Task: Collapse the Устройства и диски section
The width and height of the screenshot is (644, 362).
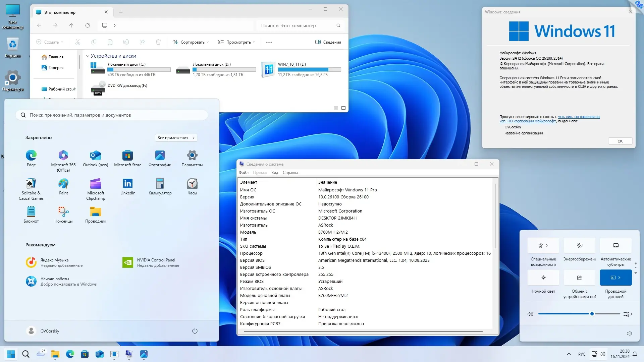Action: 88,56
